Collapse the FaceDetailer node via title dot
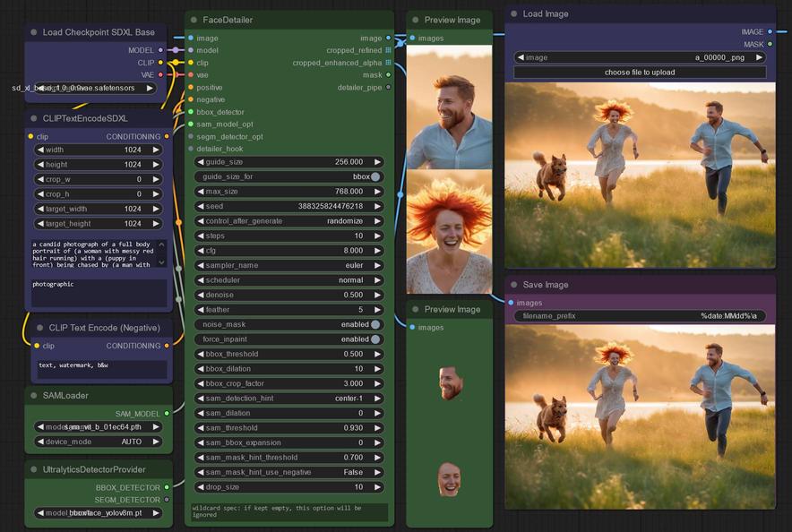The height and width of the screenshot is (532, 792). point(194,21)
